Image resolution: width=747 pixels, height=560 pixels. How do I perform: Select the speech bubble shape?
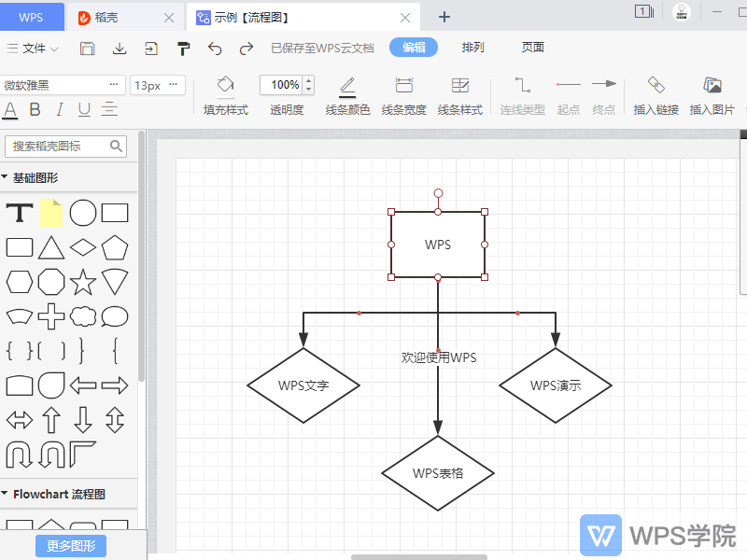pyautogui.click(x=115, y=316)
